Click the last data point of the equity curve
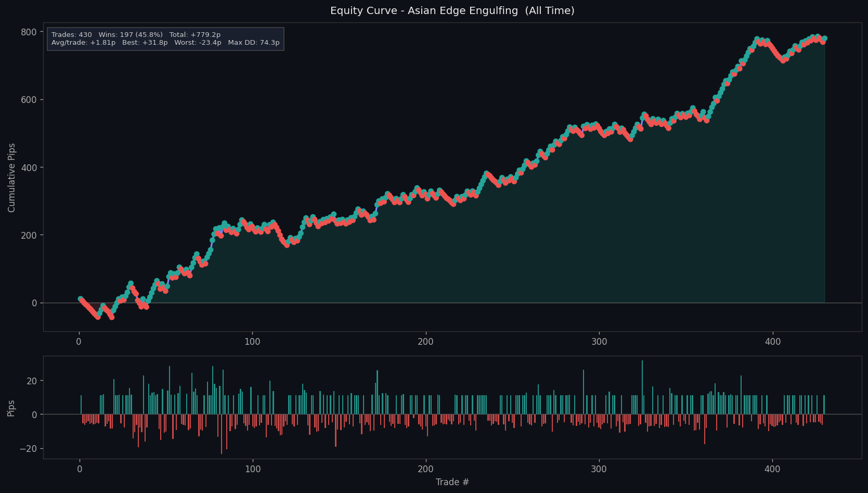The width and height of the screenshot is (868, 493). point(824,38)
